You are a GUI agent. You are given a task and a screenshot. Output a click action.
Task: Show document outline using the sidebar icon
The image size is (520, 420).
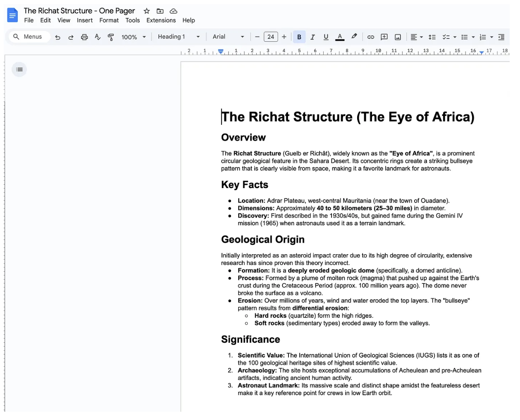(19, 69)
